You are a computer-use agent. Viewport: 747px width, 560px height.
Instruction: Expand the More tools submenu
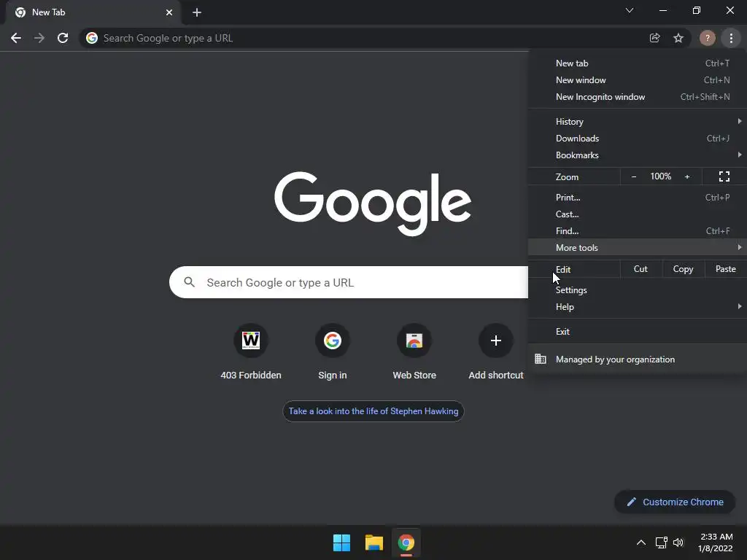point(638,248)
